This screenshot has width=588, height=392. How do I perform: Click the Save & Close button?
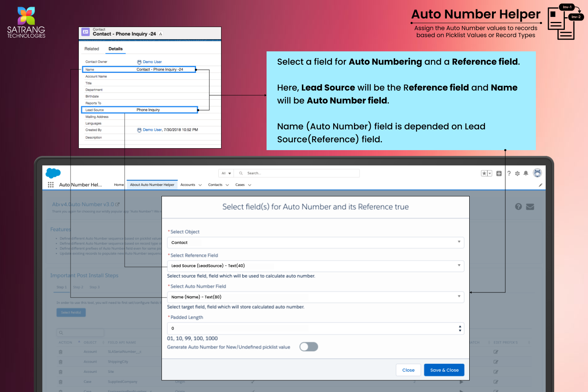click(444, 370)
